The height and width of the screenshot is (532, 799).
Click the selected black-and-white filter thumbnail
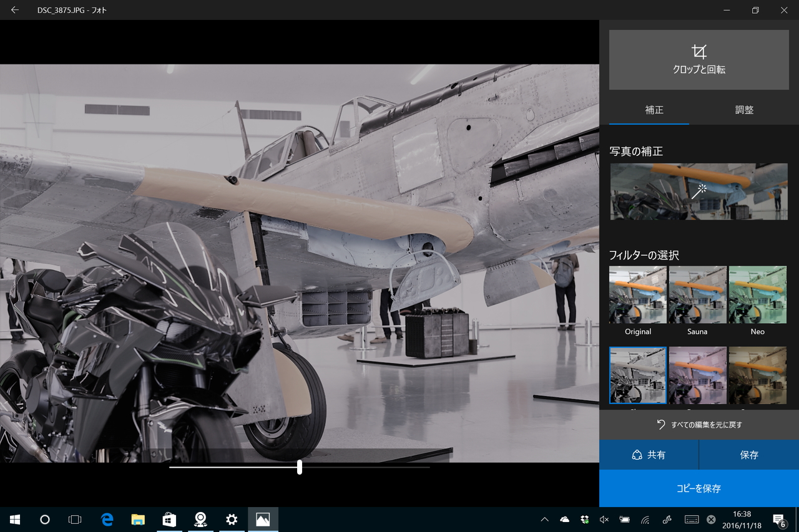coord(638,375)
